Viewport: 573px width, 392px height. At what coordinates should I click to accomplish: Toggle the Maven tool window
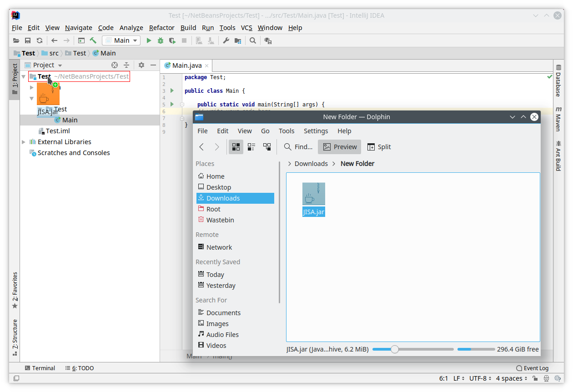(x=558, y=119)
